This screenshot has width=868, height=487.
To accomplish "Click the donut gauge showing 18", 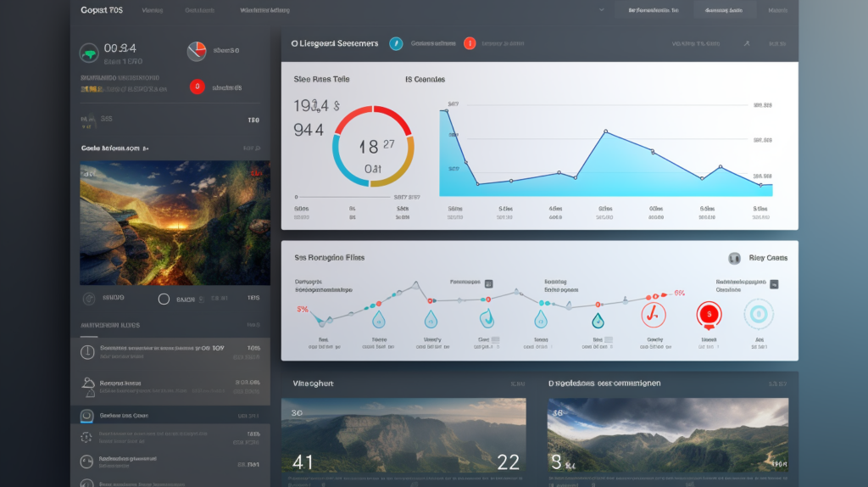I will tap(373, 146).
